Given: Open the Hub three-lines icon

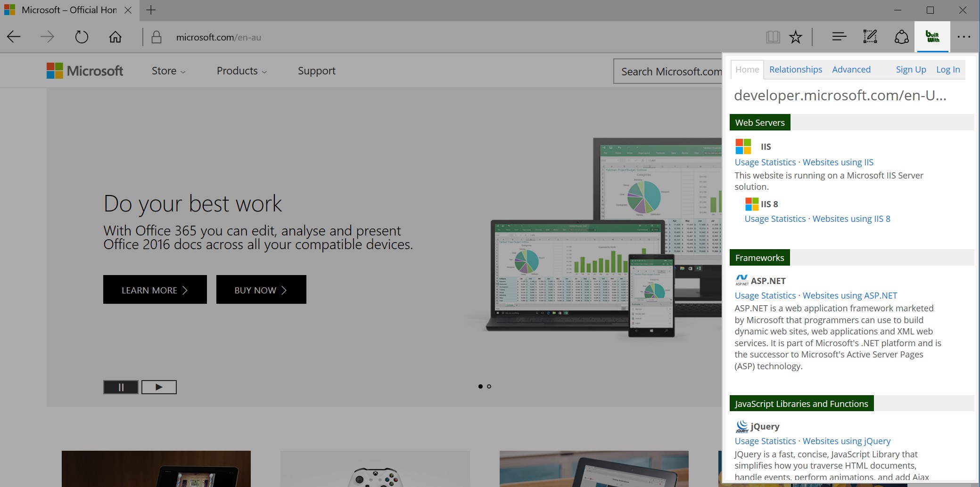Looking at the screenshot, I should [839, 36].
